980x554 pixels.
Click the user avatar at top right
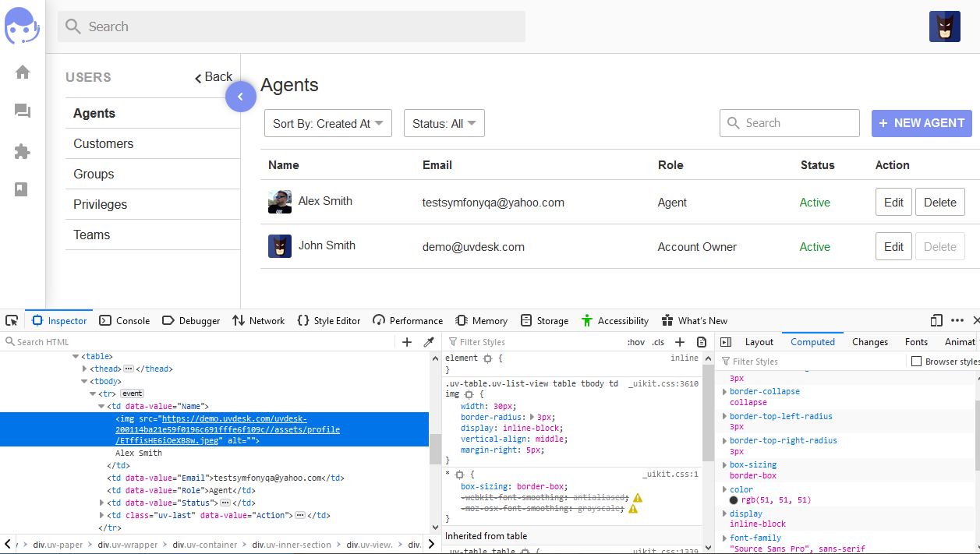coord(944,26)
